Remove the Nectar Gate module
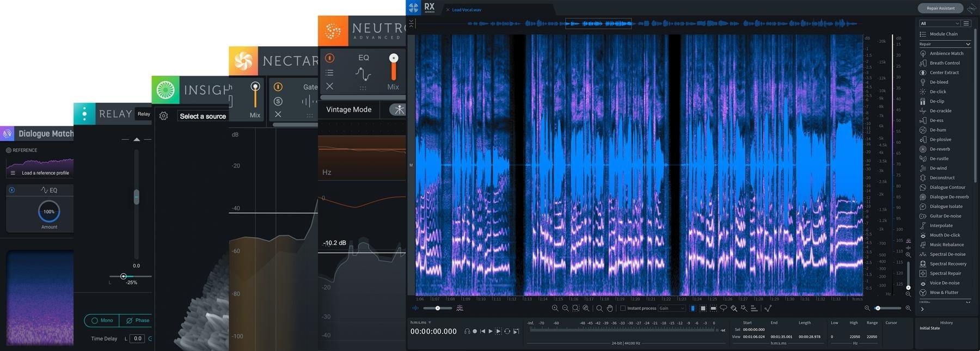This screenshot has width=980, height=351. [x=278, y=114]
